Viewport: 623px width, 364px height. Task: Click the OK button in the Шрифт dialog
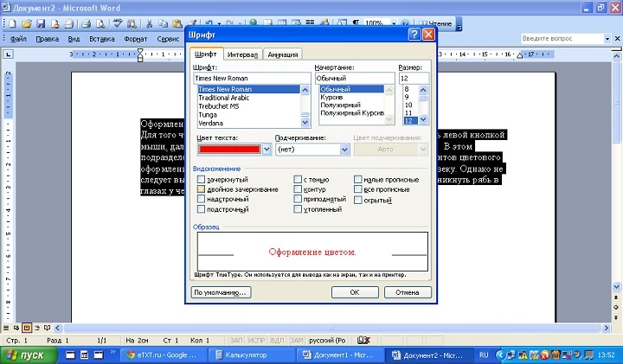pyautogui.click(x=355, y=292)
